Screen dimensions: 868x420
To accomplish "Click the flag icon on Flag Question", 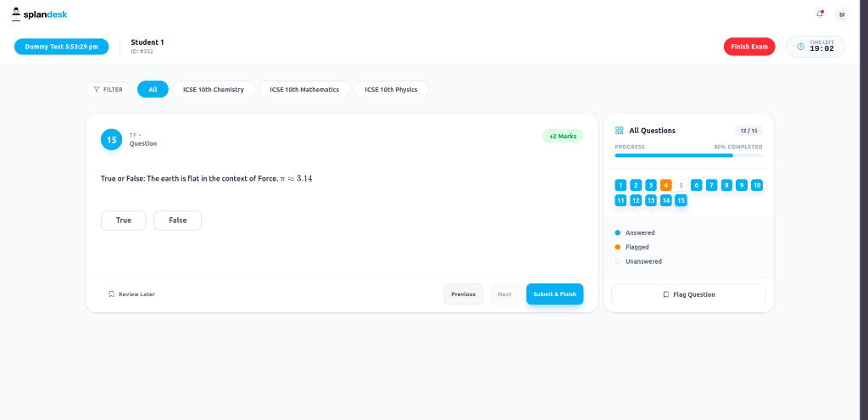I will 666,294.
